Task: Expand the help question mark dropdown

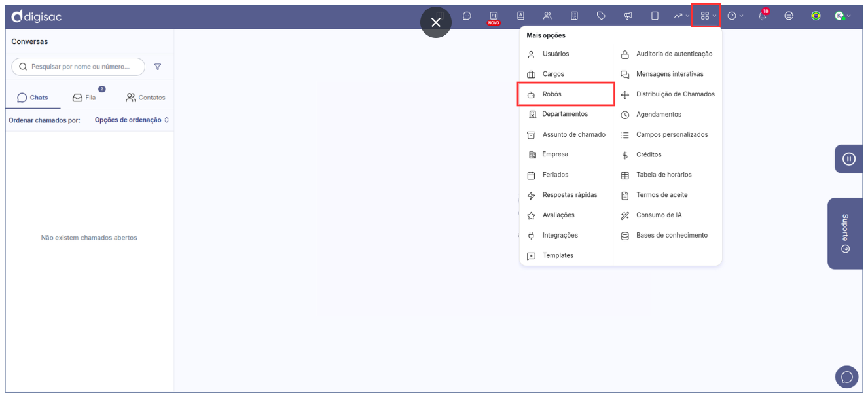Action: click(736, 16)
